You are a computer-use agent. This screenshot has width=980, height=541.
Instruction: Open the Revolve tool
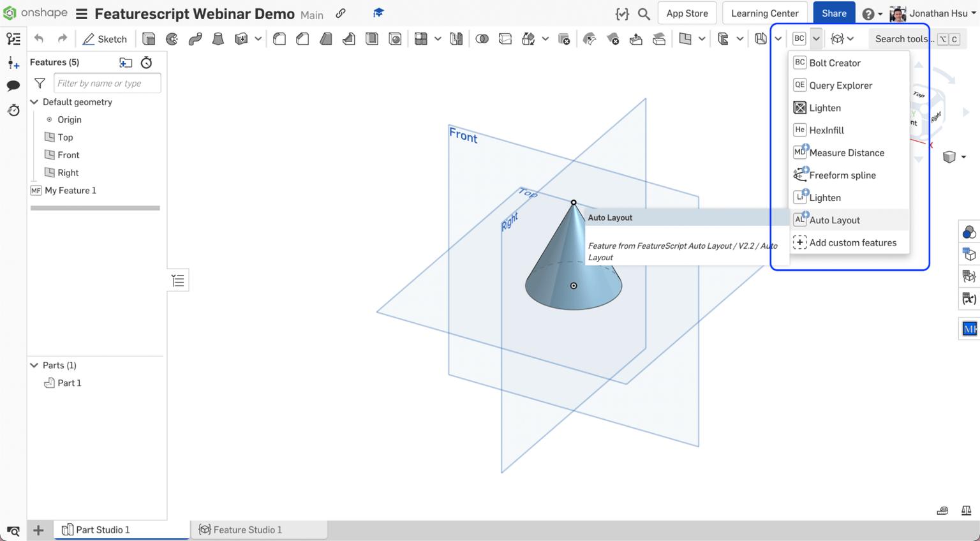tap(172, 38)
